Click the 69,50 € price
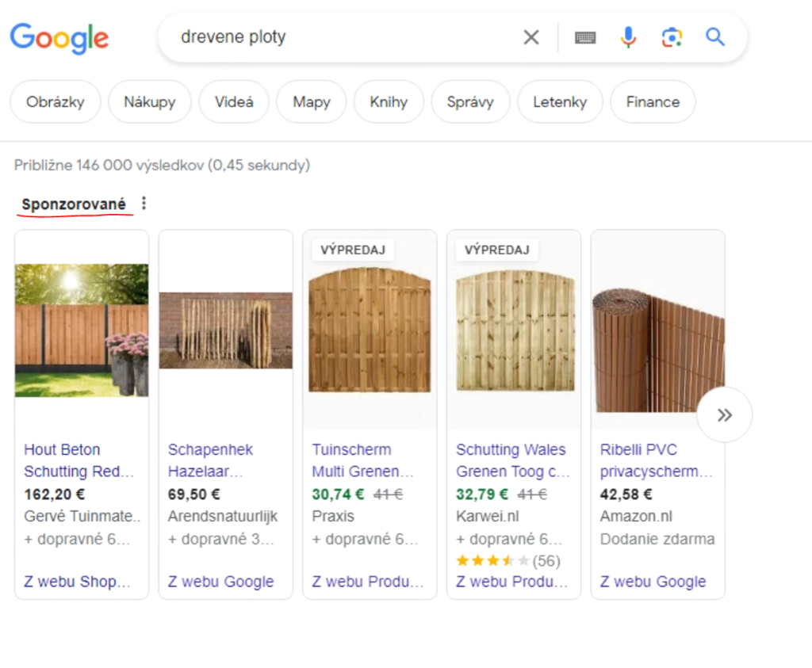The image size is (812, 668). [x=193, y=494]
